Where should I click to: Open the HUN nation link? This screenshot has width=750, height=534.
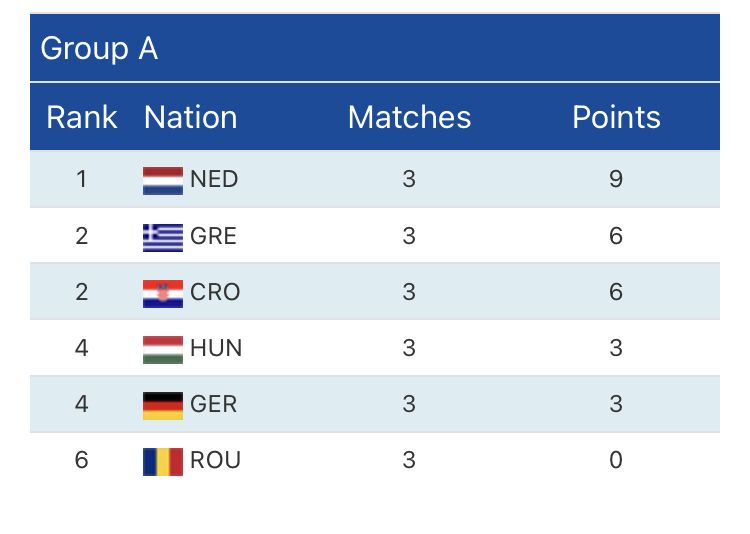tap(216, 348)
